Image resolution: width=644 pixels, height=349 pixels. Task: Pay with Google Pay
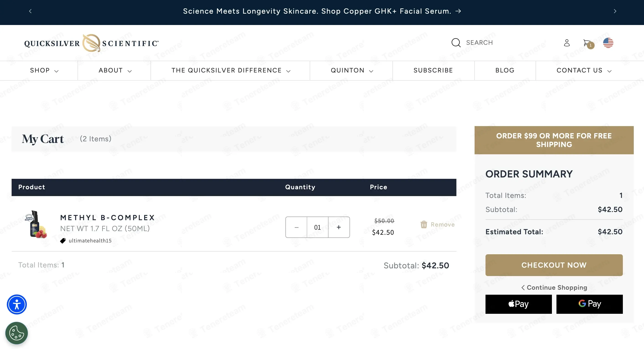pyautogui.click(x=589, y=304)
